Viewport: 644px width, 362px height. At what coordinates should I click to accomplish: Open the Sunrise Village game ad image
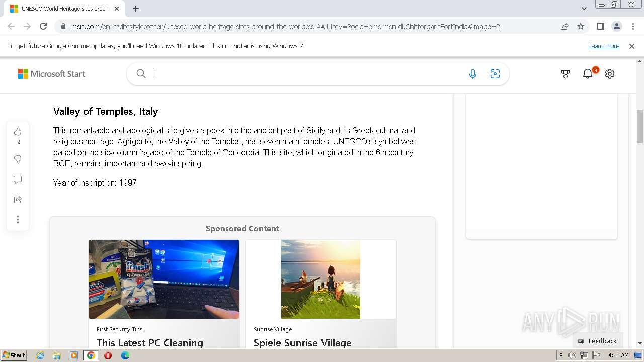321,279
